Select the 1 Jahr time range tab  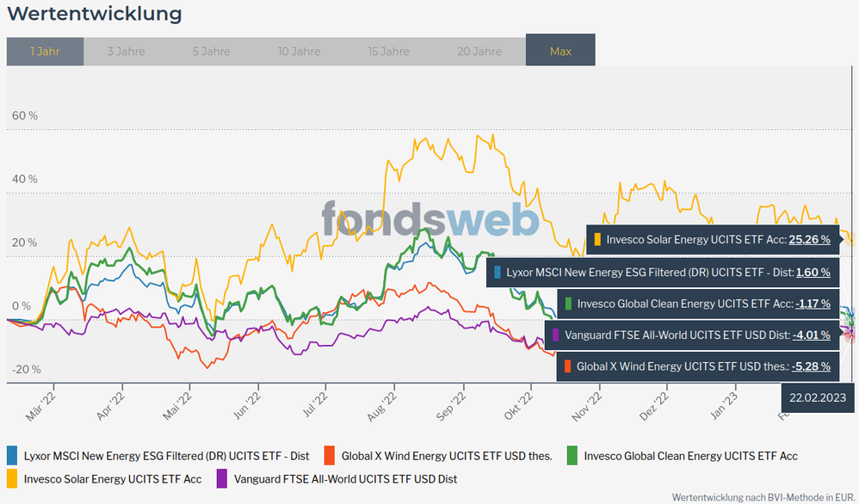45,52
